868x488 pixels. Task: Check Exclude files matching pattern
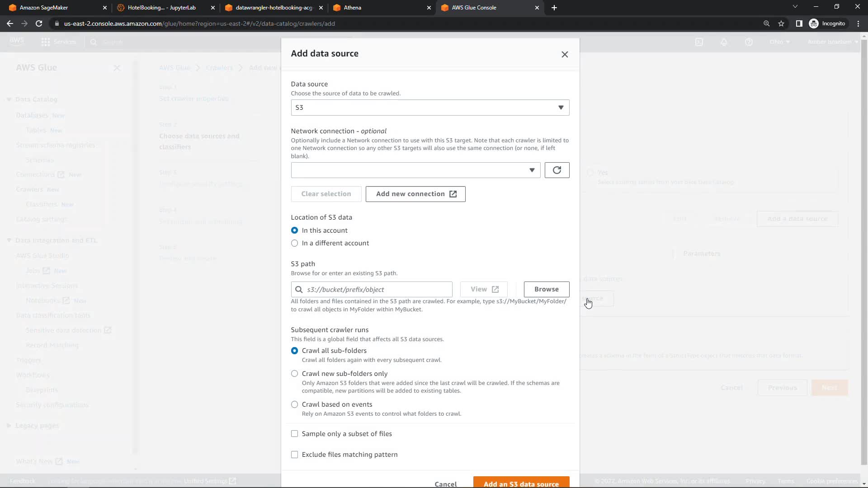[x=295, y=455]
